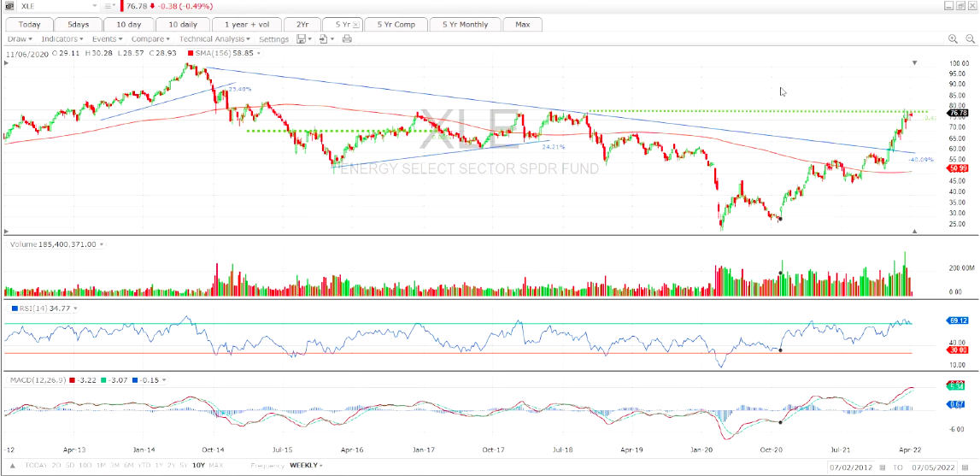Select the TODAY time range
This screenshot has width=980, height=476.
pos(35,466)
